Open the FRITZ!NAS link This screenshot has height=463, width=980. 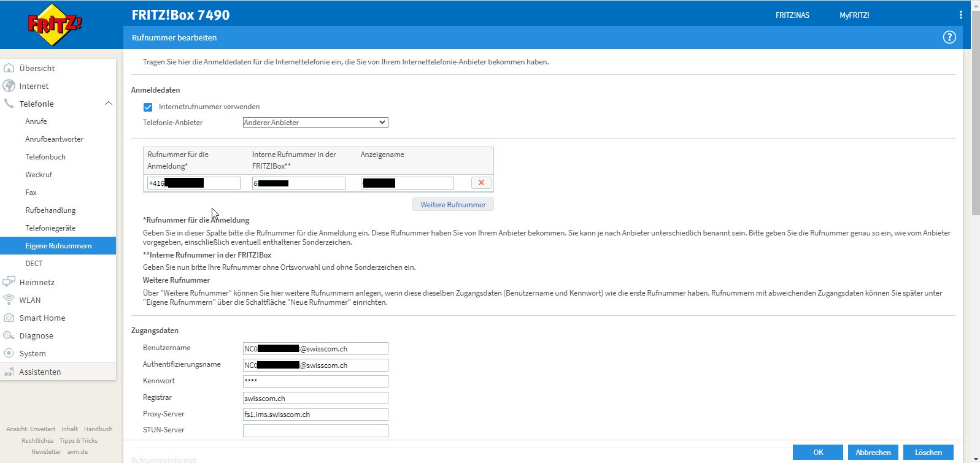tap(792, 15)
